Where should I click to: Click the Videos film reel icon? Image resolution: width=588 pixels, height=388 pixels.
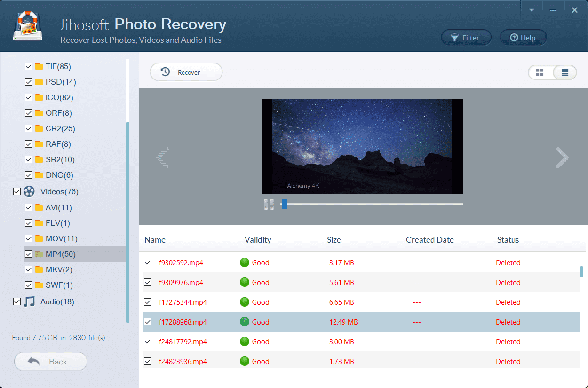30,191
